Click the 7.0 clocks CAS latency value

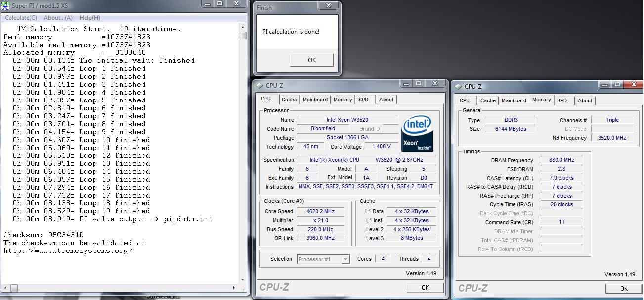click(x=561, y=178)
